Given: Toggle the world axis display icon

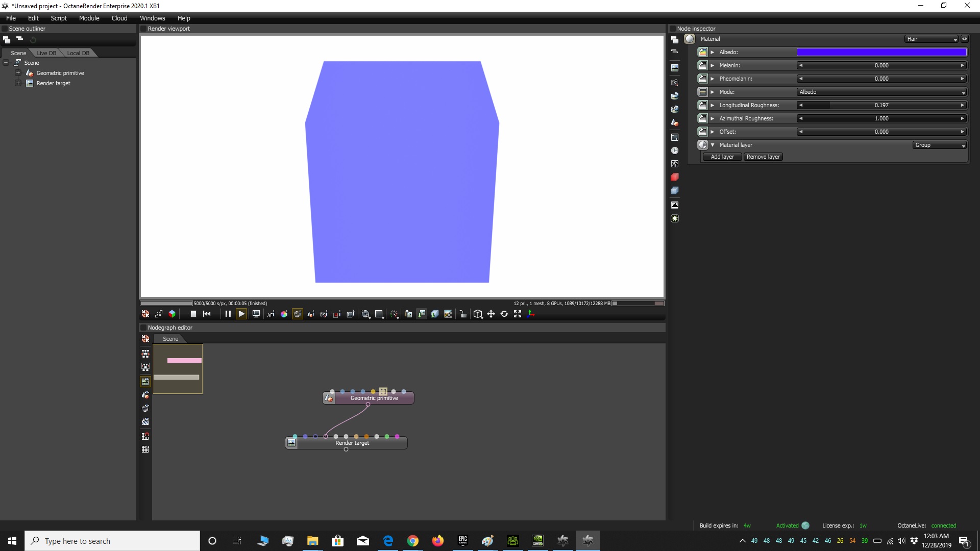Looking at the screenshot, I should point(531,314).
